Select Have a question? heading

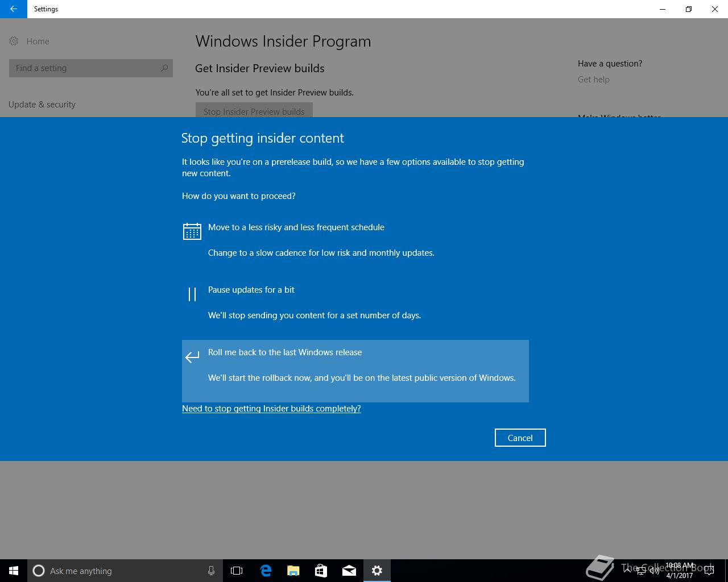pos(610,64)
